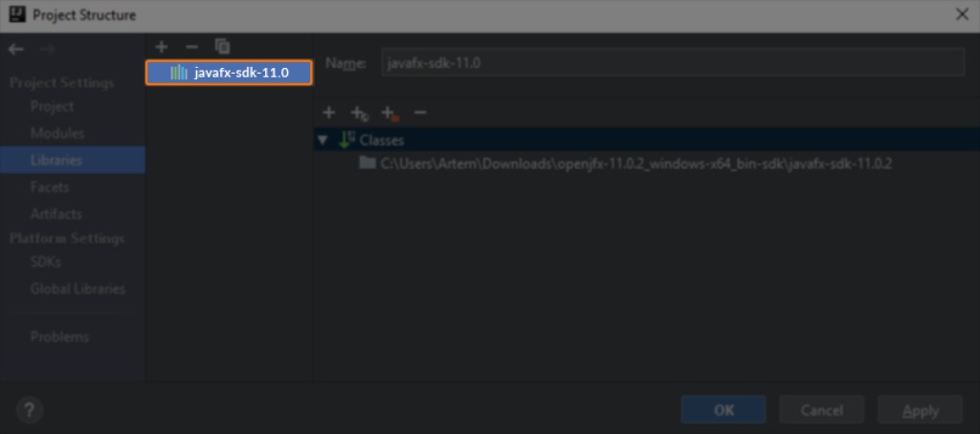Switch to the Artifacts section
This screenshot has width=980, height=434.
56,214
